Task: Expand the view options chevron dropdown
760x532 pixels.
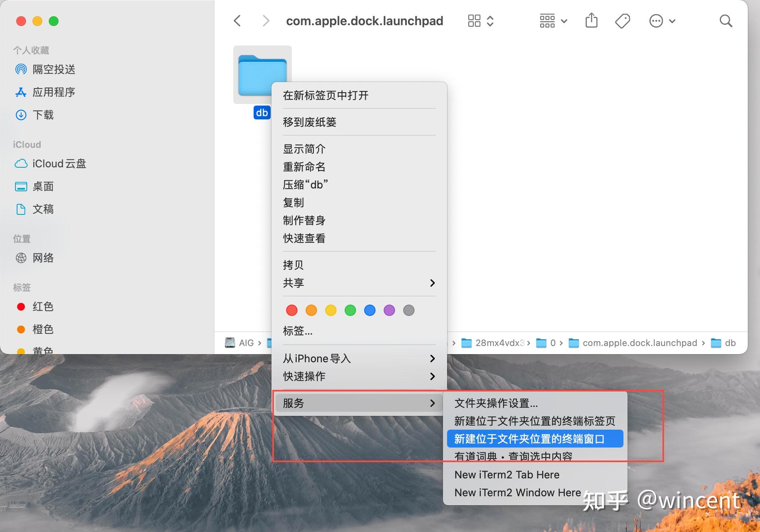Action: 491,21
